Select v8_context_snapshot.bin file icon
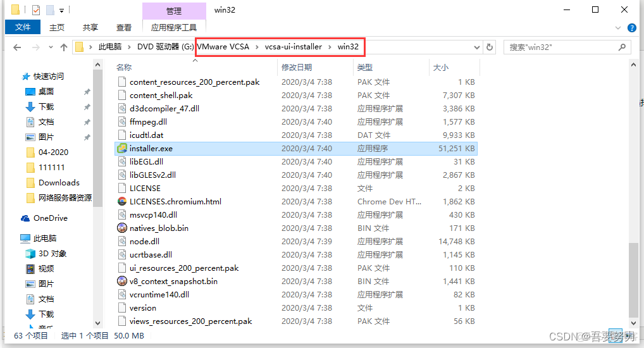Viewport: 644px width, 348px height. point(122,281)
